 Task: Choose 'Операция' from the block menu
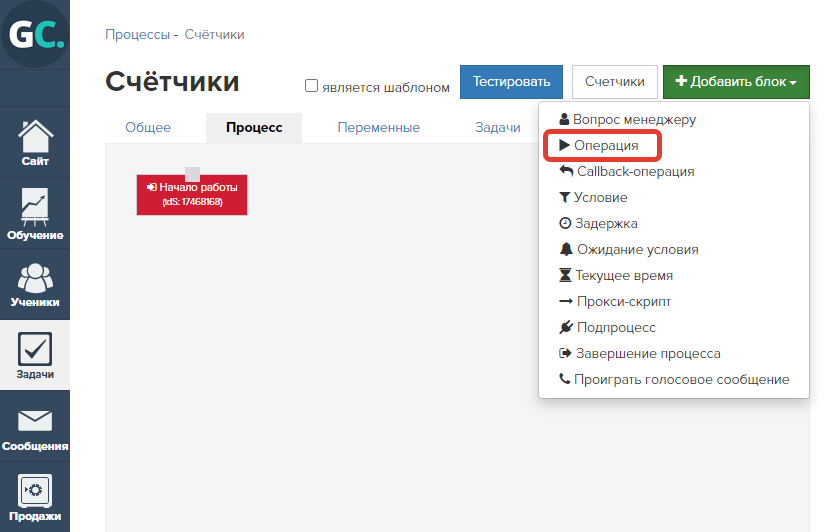599,146
